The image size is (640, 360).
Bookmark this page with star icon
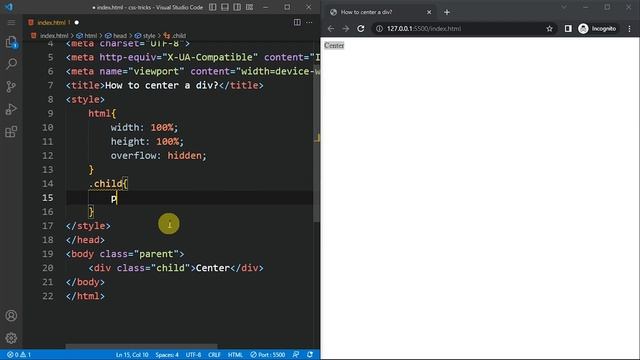point(549,29)
